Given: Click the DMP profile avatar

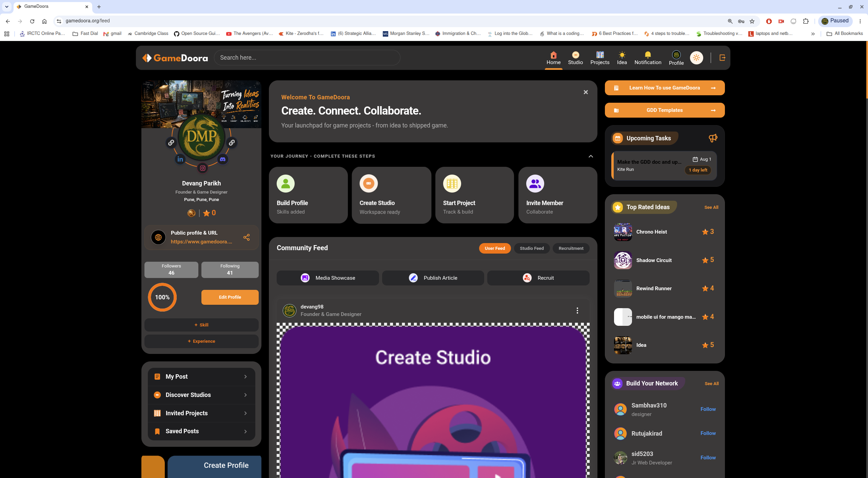Looking at the screenshot, I should (x=202, y=137).
